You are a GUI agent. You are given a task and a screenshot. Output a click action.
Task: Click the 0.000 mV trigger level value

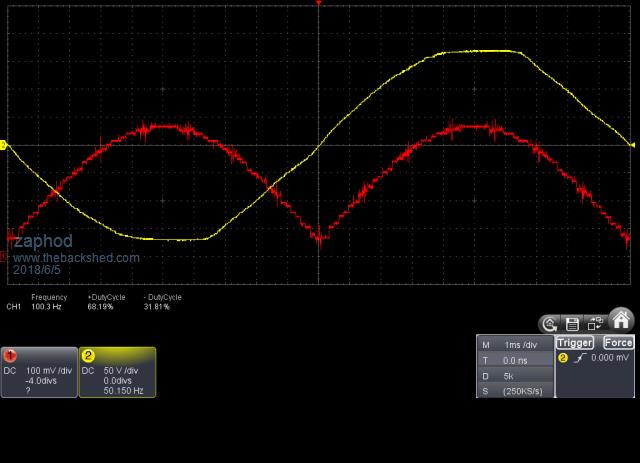coord(611,357)
